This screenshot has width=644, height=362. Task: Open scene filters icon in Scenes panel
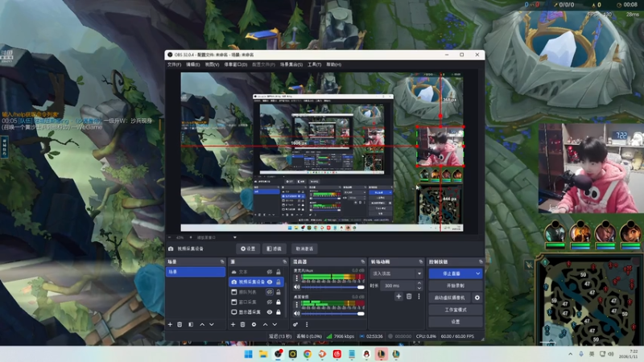[191, 324]
